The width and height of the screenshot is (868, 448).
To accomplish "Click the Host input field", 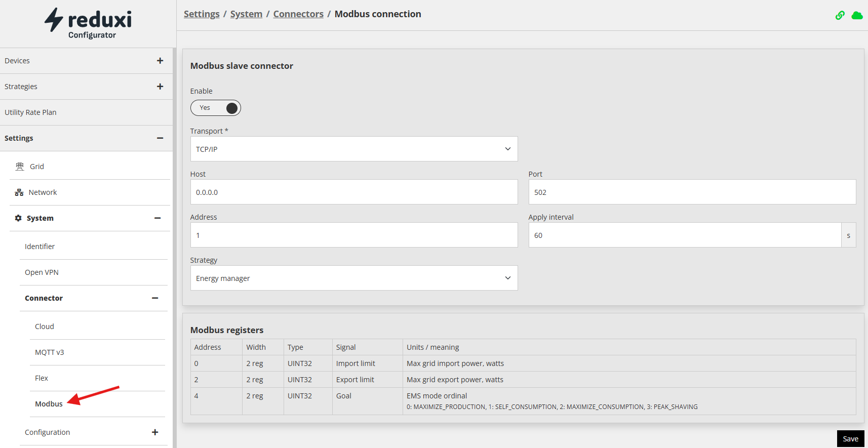I will coord(354,192).
